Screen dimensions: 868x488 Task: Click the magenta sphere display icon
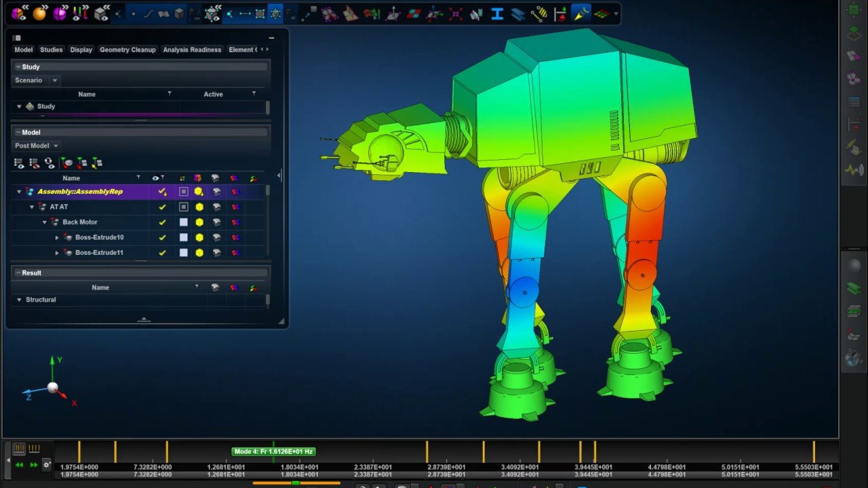60,12
